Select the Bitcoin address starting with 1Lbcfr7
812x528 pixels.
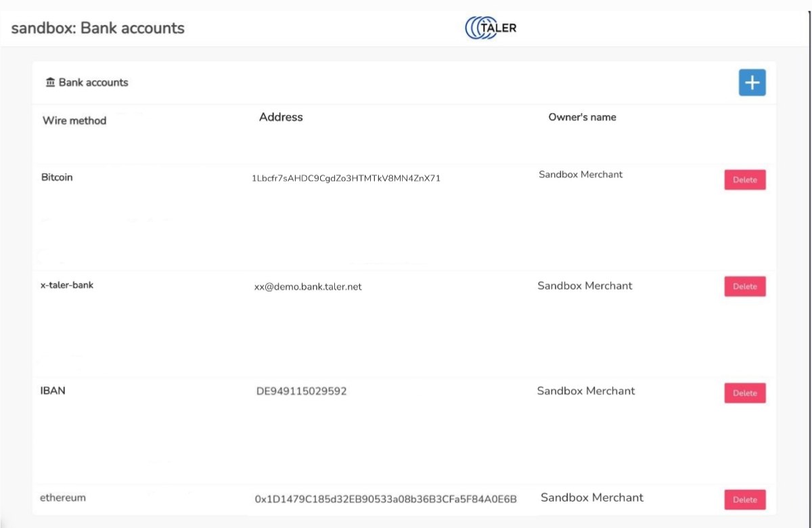[346, 179]
